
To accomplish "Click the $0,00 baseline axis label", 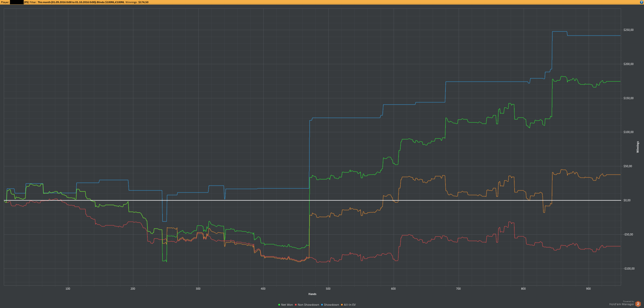I will (x=627, y=200).
